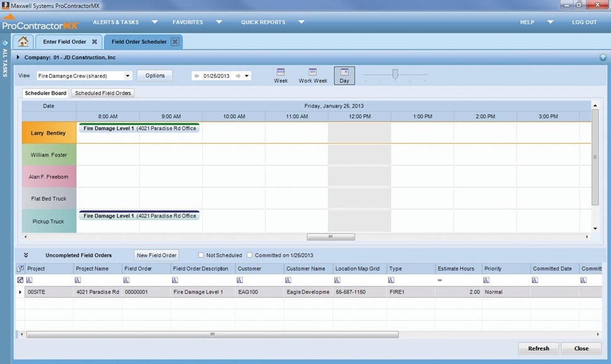Check Committed on 1/25/2013 box
This screenshot has height=364, width=611.
(x=249, y=255)
